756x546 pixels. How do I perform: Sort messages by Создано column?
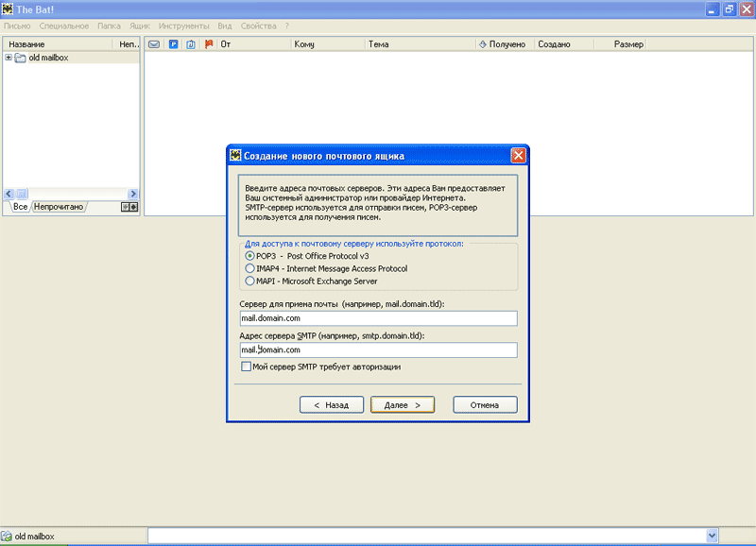pyautogui.click(x=564, y=44)
